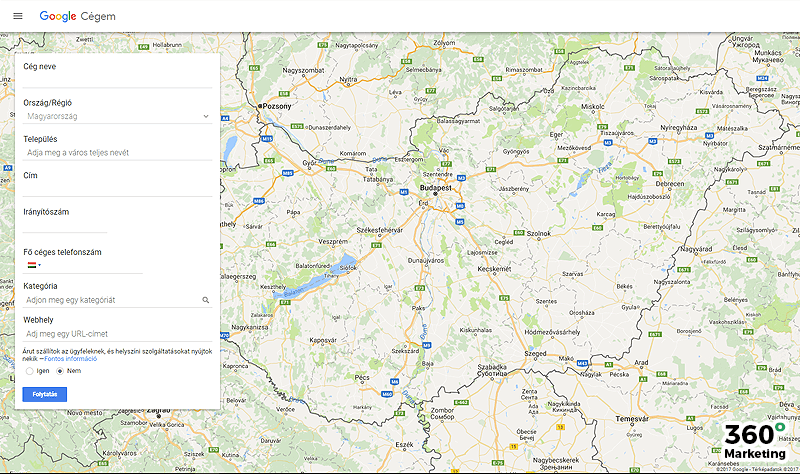Click the Hungarian flag country code selector
The width and height of the screenshot is (800, 474).
pos(34,265)
